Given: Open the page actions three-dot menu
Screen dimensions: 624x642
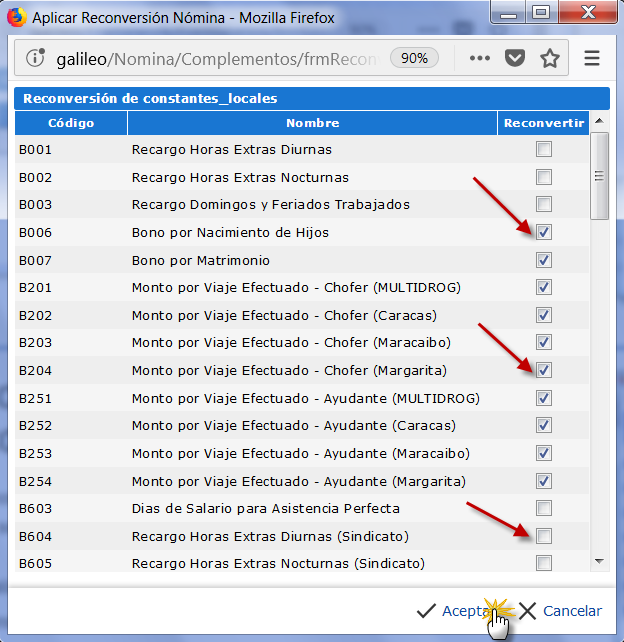Looking at the screenshot, I should 479,58.
